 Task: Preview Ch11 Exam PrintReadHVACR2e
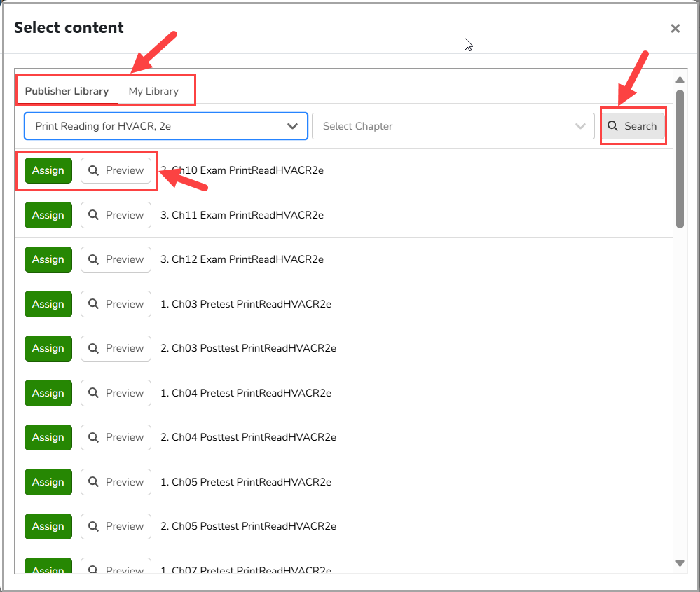point(116,215)
